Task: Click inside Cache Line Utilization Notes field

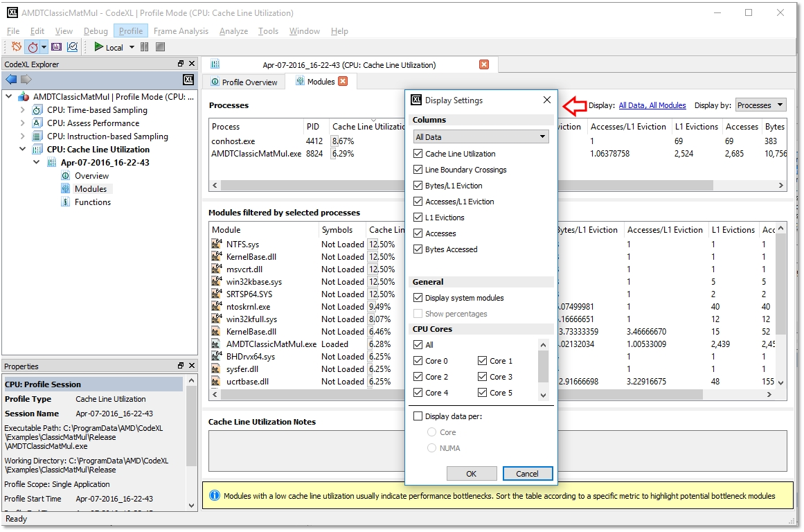Action: (x=497, y=451)
